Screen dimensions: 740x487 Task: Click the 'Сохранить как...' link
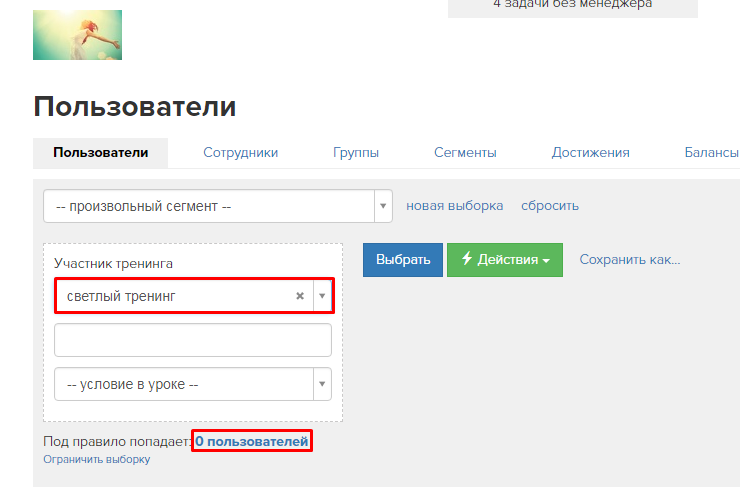pos(630,260)
